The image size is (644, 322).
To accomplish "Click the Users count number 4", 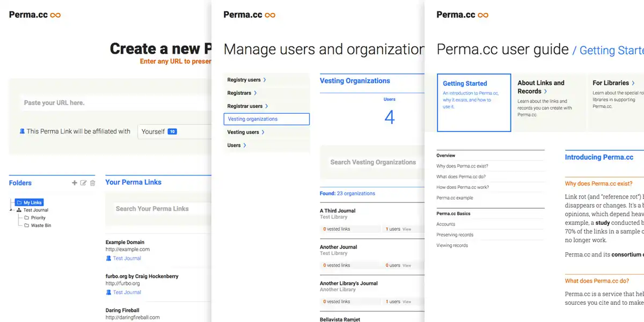I will point(390,117).
